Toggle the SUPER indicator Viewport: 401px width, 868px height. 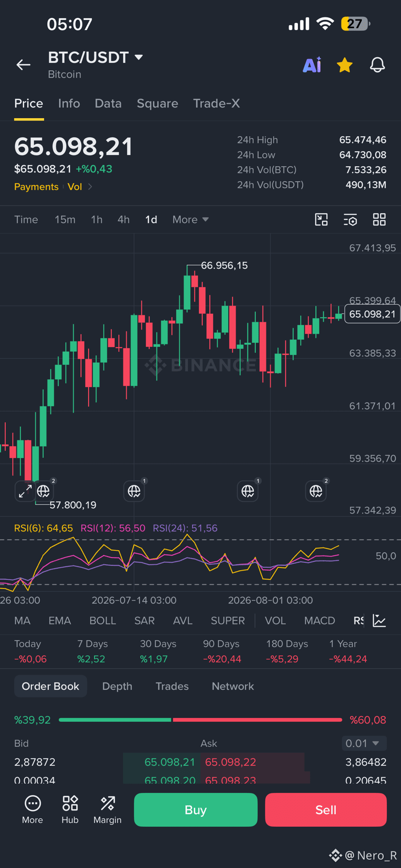click(228, 620)
